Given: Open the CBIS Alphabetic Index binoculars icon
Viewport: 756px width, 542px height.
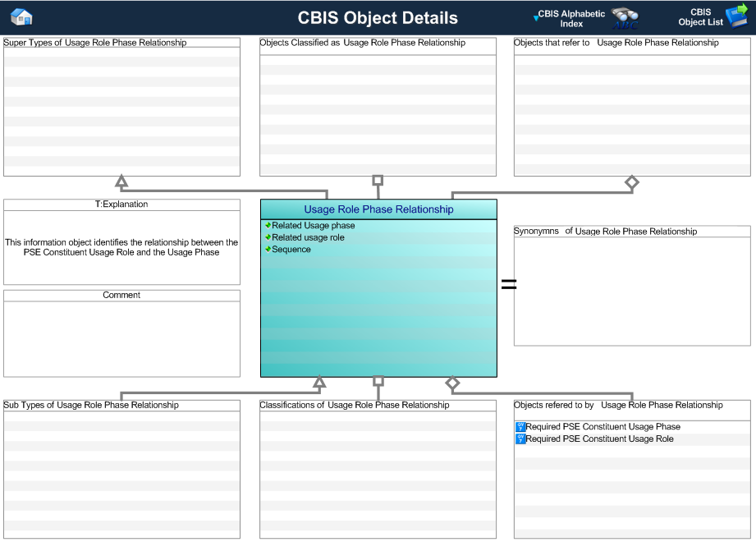Looking at the screenshot, I should point(625,18).
